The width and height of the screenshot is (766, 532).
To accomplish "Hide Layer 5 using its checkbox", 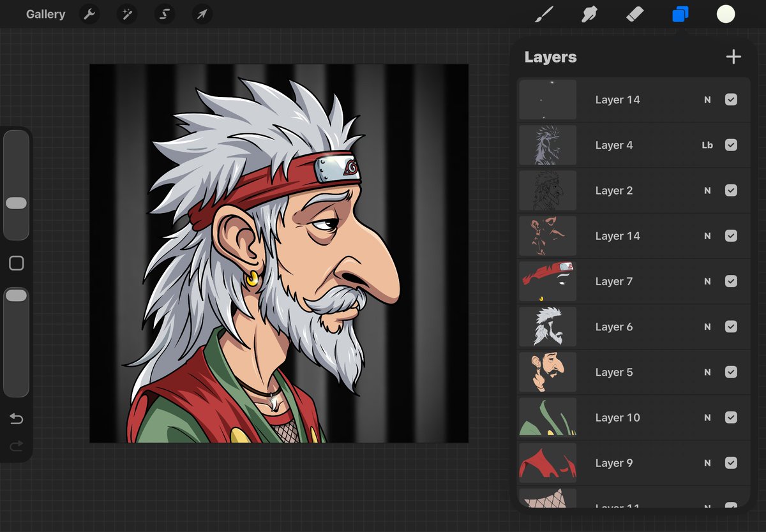I will coord(732,372).
